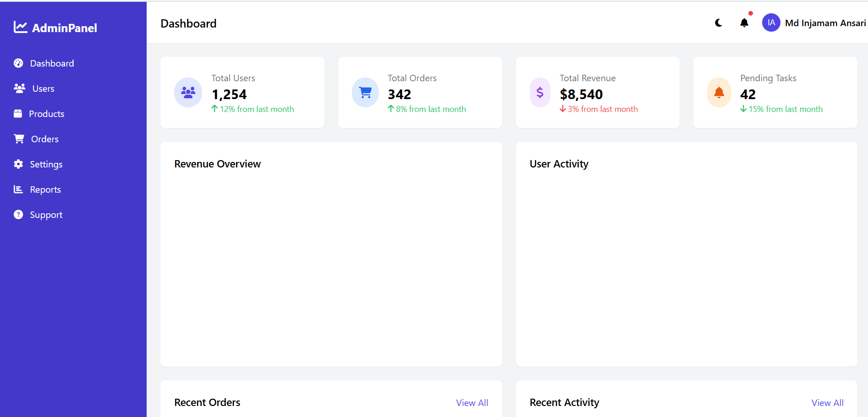Select the Users icon in the sidebar
The height and width of the screenshot is (417, 868).
[19, 88]
